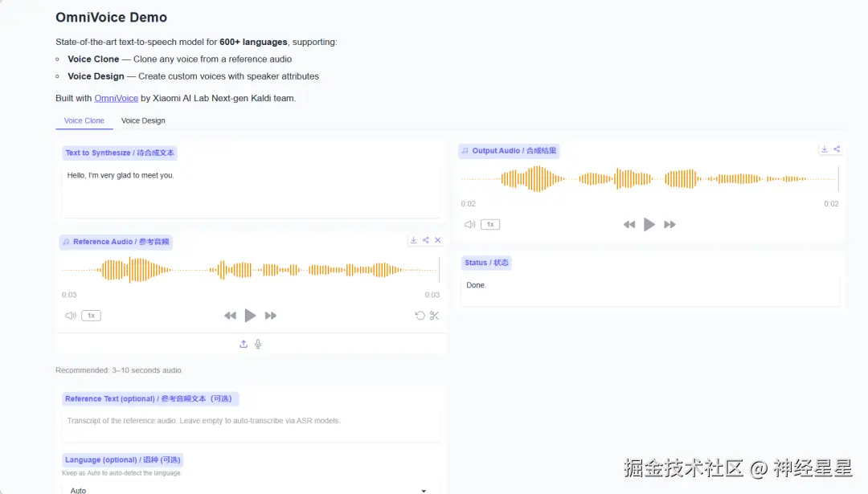Screen dimensions: 868x494
Task: Mute the Output Audio volume
Action: pyautogui.click(x=470, y=225)
